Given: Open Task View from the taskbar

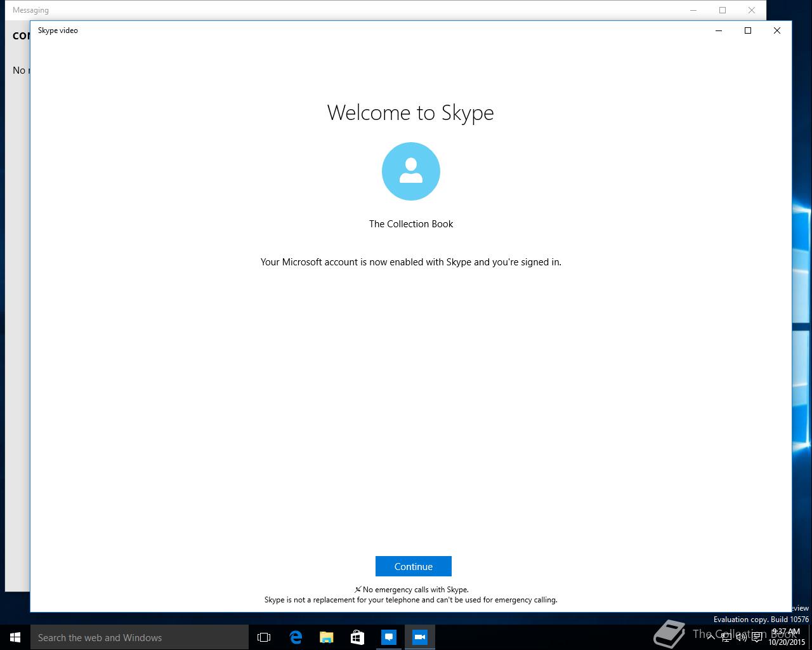Looking at the screenshot, I should coord(264,637).
